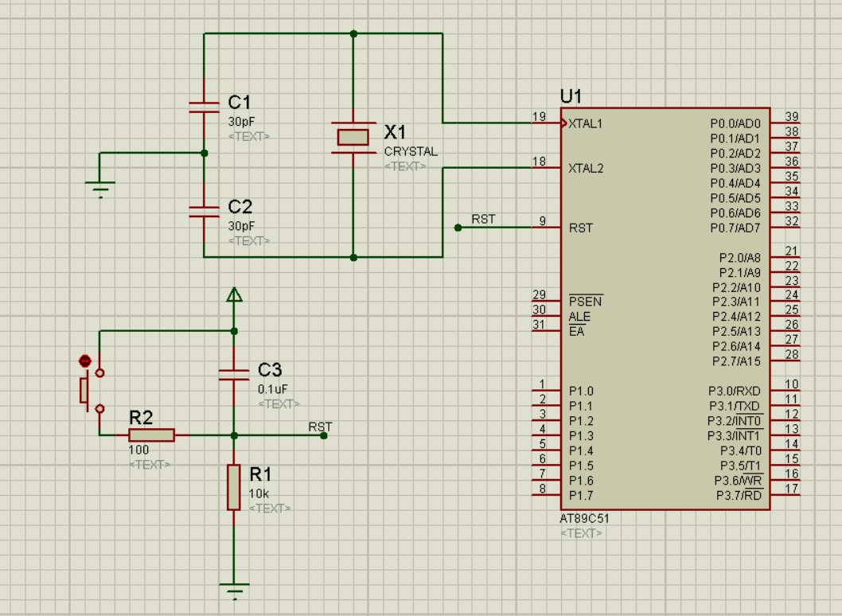Viewport: 842px width, 616px height.
Task: Click the C2 30pF value text
Action: [241, 225]
